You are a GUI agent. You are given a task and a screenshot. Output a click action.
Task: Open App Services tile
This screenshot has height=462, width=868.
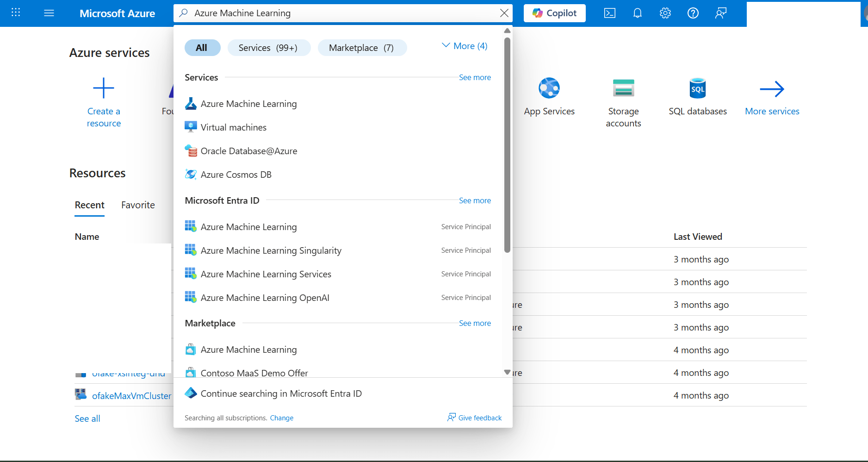tap(549, 97)
